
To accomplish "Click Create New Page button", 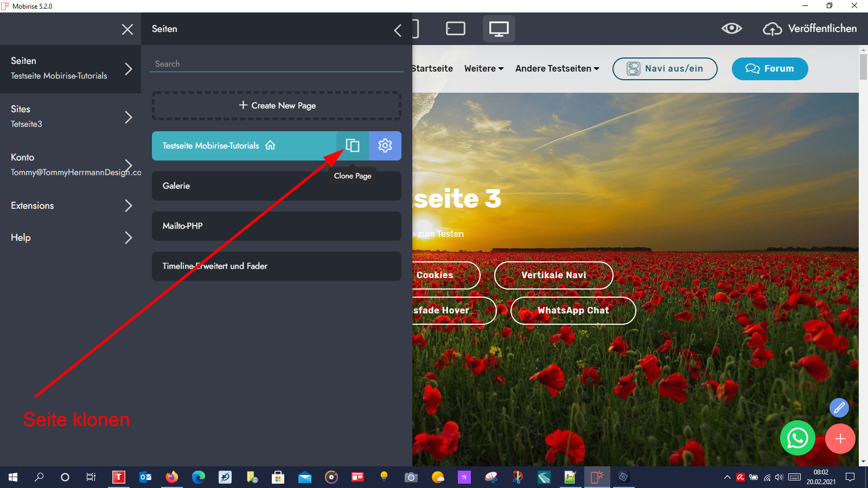I will pos(277,106).
